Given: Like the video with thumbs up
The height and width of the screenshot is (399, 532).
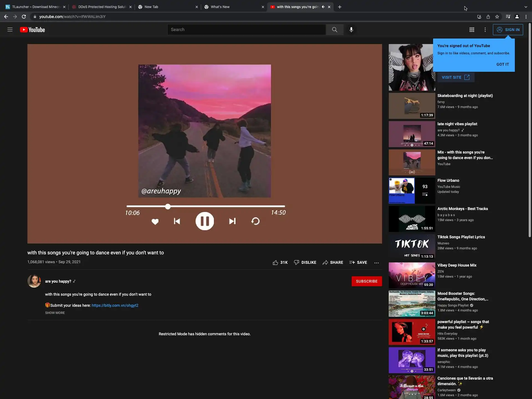Looking at the screenshot, I should (x=275, y=262).
